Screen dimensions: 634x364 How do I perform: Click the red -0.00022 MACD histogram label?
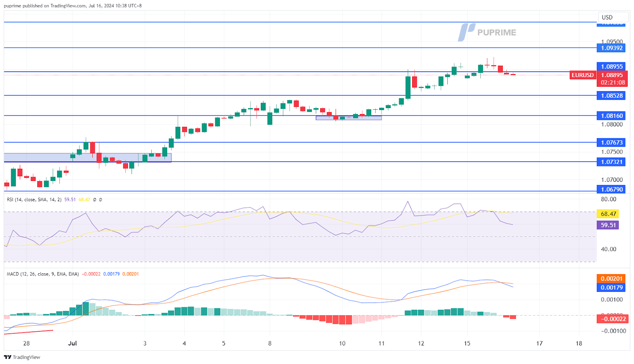[612, 319]
